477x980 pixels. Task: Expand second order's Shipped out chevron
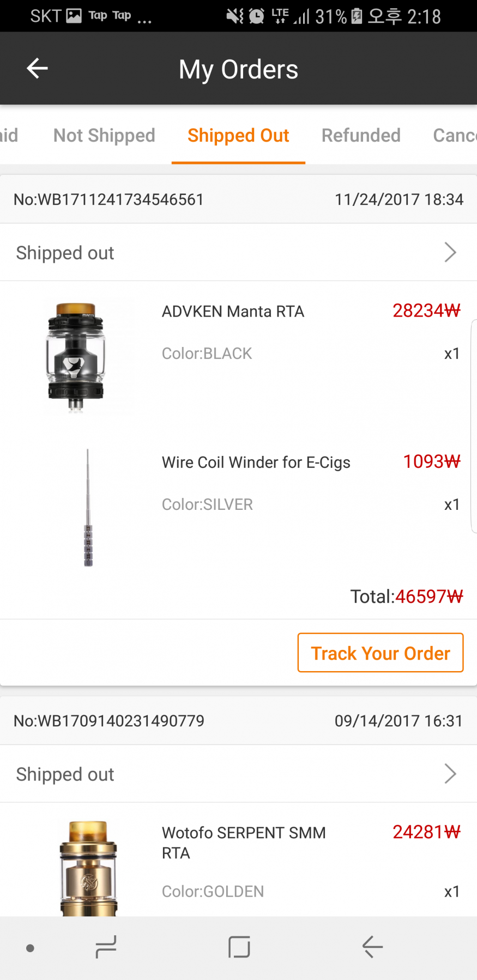tap(450, 774)
